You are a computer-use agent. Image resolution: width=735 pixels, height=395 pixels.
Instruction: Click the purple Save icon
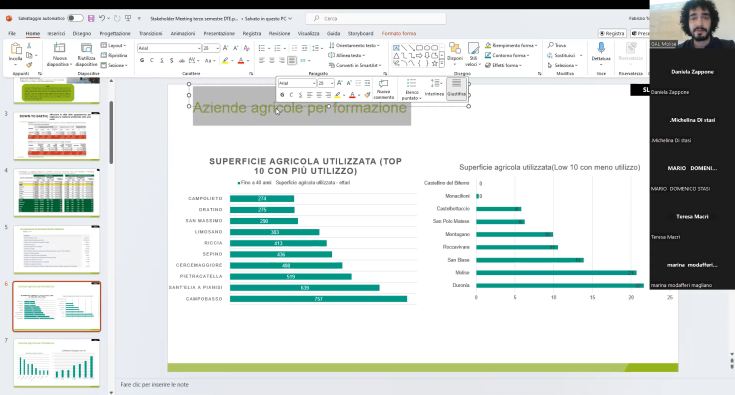pyautogui.click(x=91, y=18)
